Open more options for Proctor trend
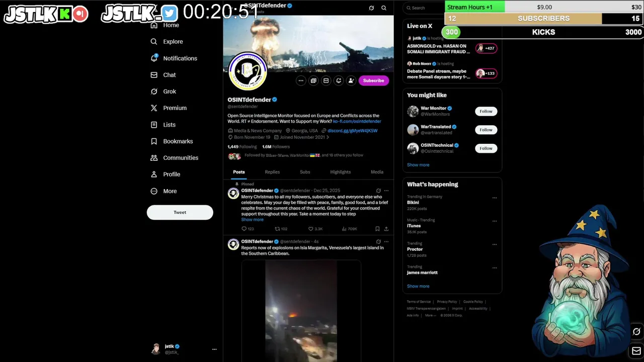The width and height of the screenshot is (644, 362). click(x=495, y=244)
